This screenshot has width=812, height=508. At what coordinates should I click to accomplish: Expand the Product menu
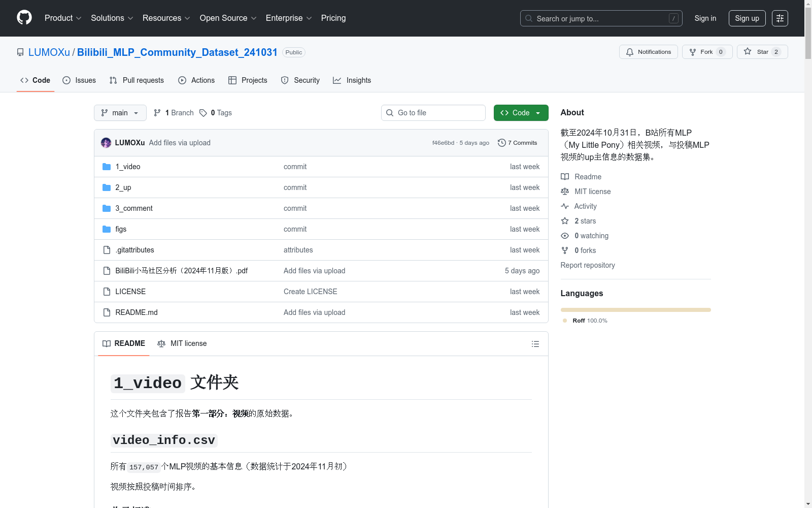click(63, 18)
